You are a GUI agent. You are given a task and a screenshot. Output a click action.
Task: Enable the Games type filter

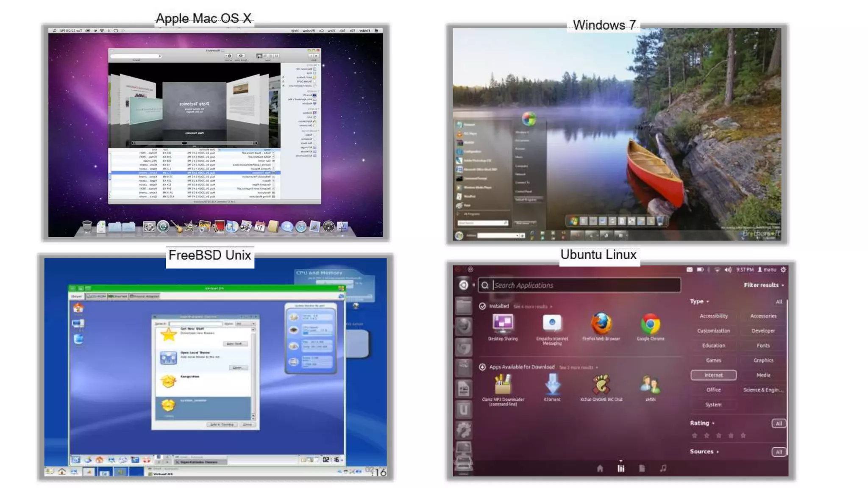(713, 360)
